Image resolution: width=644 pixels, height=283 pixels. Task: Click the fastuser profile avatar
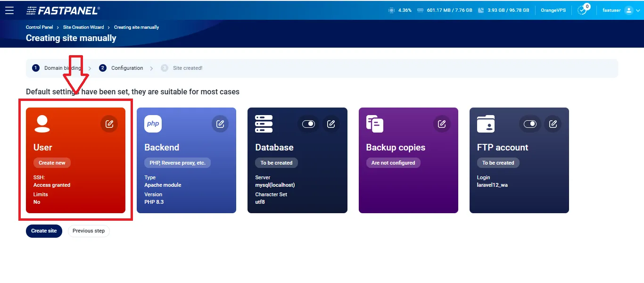pyautogui.click(x=628, y=10)
